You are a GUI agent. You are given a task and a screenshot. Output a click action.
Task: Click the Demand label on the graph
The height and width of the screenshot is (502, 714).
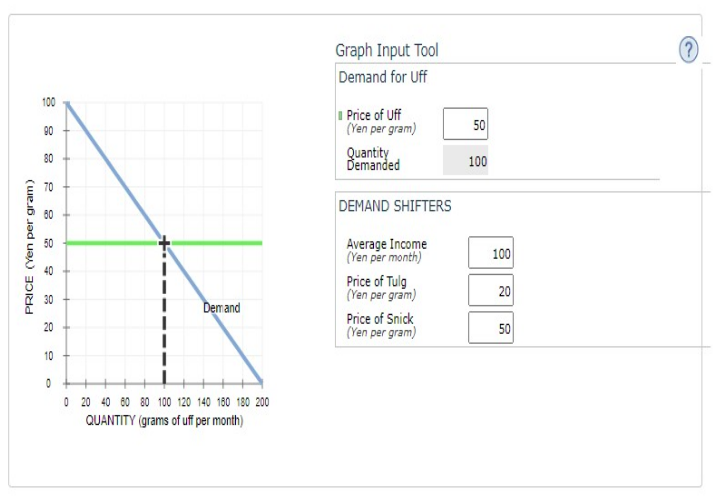pyautogui.click(x=221, y=308)
